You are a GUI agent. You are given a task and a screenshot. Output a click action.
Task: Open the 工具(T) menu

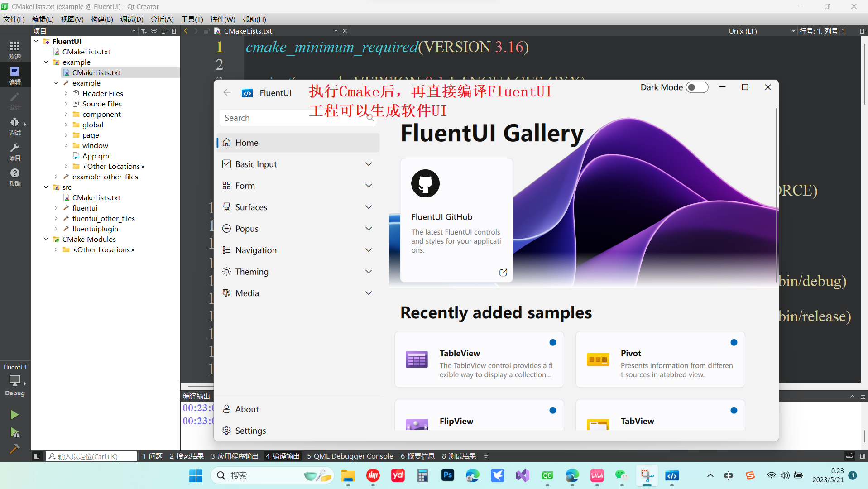(192, 19)
